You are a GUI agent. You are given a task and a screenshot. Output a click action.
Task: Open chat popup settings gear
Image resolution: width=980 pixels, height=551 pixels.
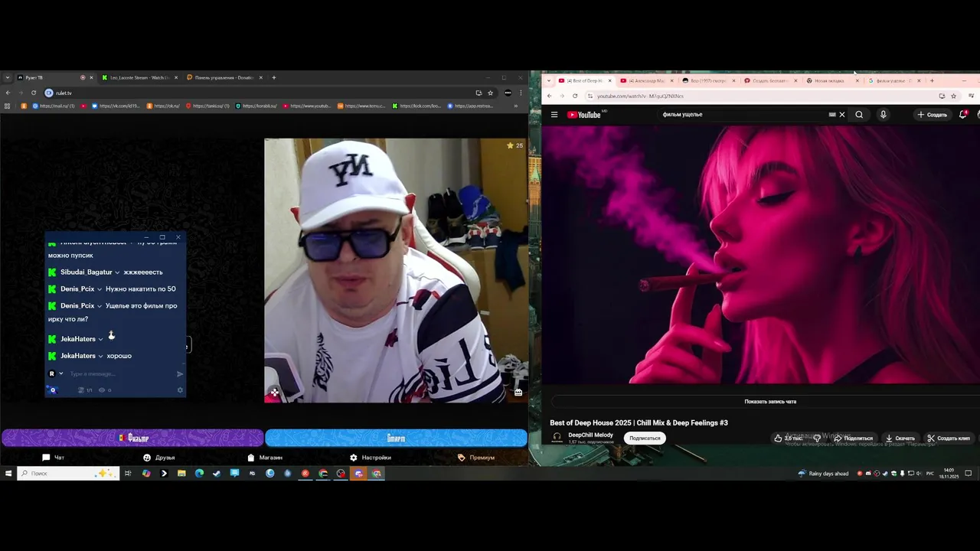[180, 390]
